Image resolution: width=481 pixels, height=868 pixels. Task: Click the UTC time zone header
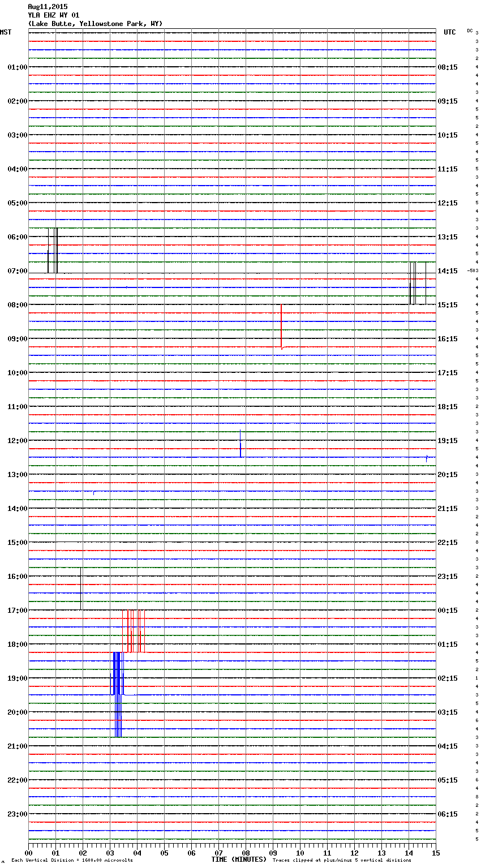click(449, 32)
